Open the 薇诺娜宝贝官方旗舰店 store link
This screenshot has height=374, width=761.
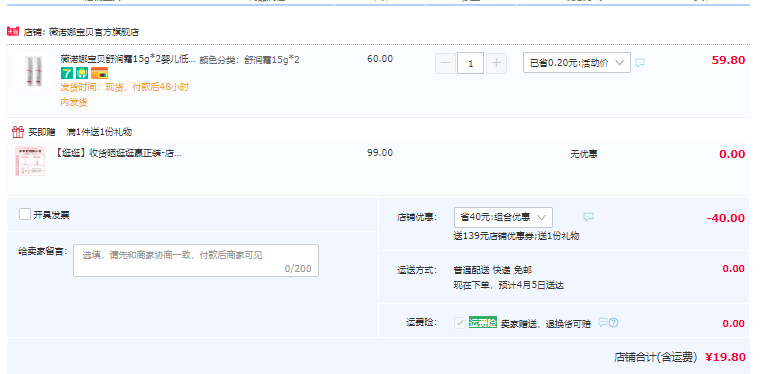(x=94, y=33)
